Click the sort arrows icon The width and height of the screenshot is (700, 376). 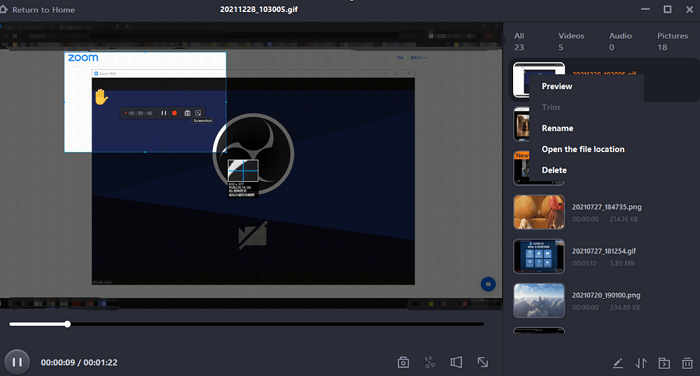(x=641, y=363)
